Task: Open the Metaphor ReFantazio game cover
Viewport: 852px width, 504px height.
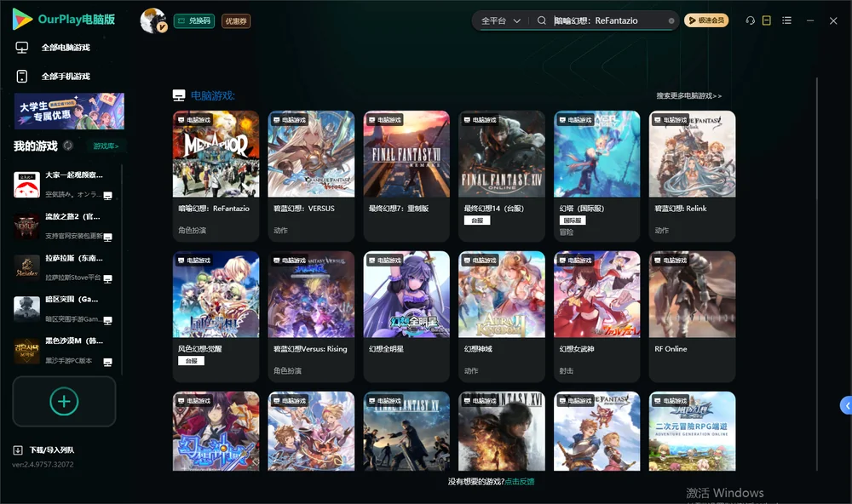Action: [x=216, y=154]
